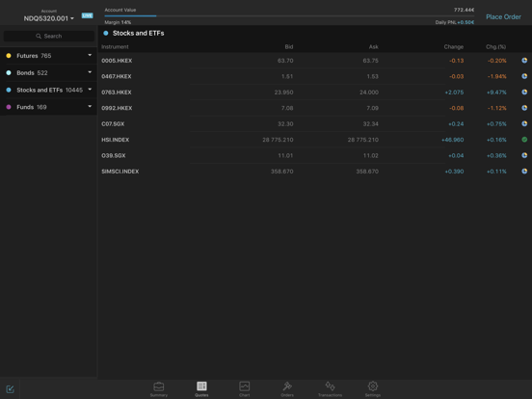Open the NDQ5320.001 account dropdown
The image size is (532, 399).
[48, 18]
